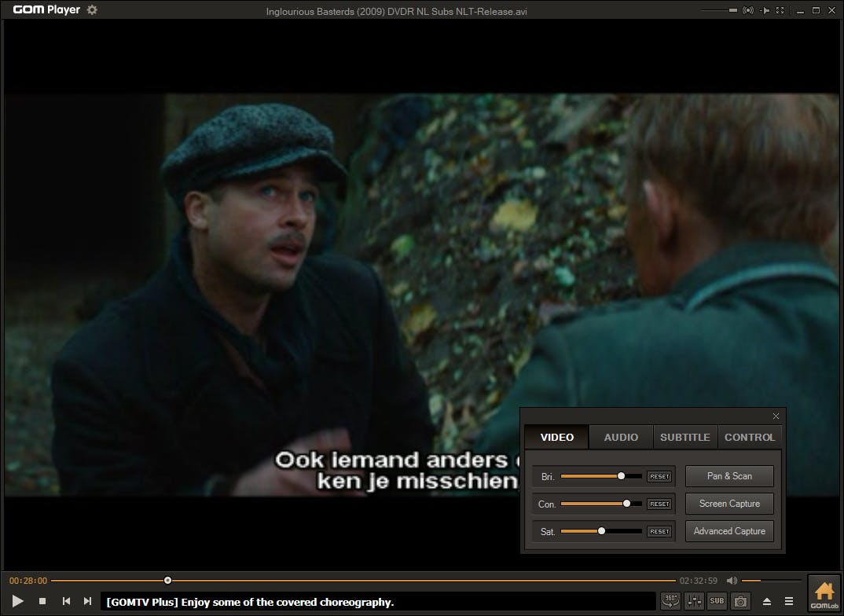Reset the saturation value
This screenshot has height=616, width=844.
click(x=659, y=531)
